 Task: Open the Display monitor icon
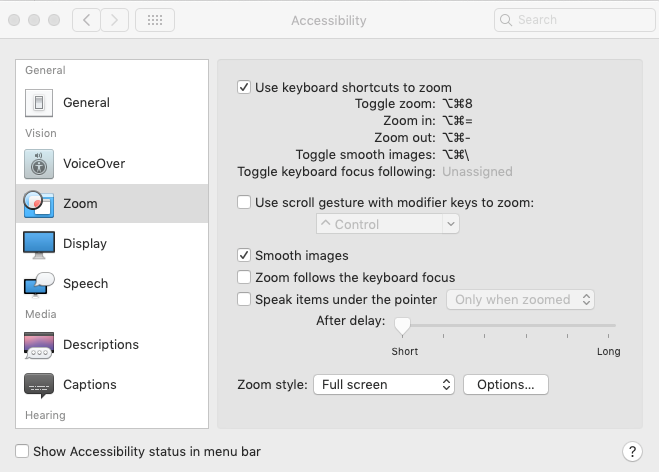[39, 244]
